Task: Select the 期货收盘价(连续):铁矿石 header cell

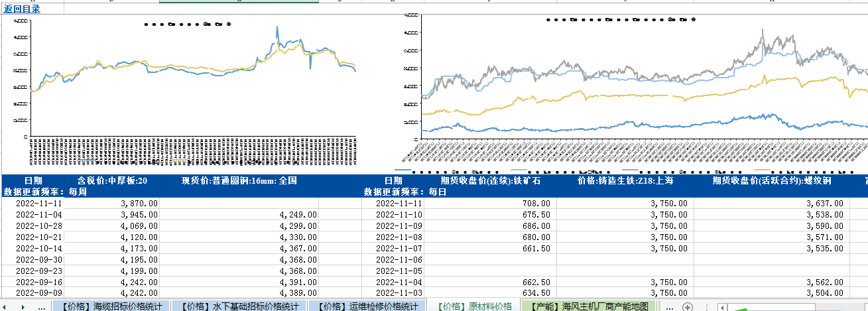Action: click(x=490, y=180)
